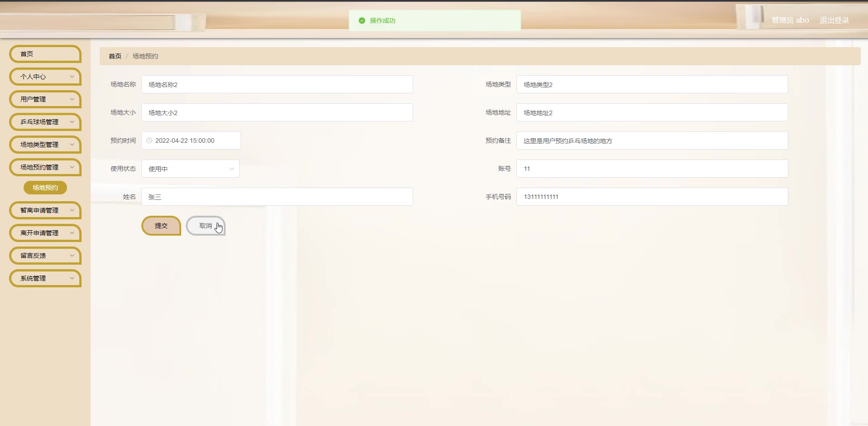Expand the 个人中心 menu chevron
Image resolution: width=868 pixels, height=426 pixels.
(72, 77)
